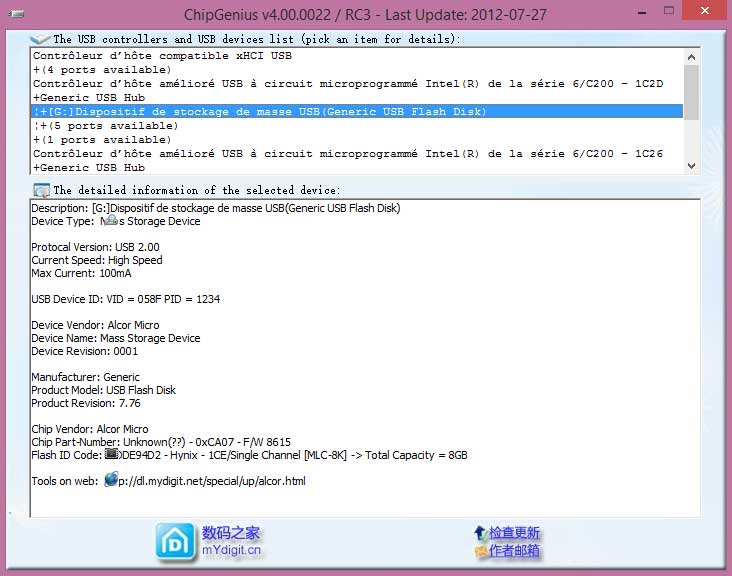Click 'Product Model: USB Flash Disk' line
The image size is (732, 576).
coord(104,390)
